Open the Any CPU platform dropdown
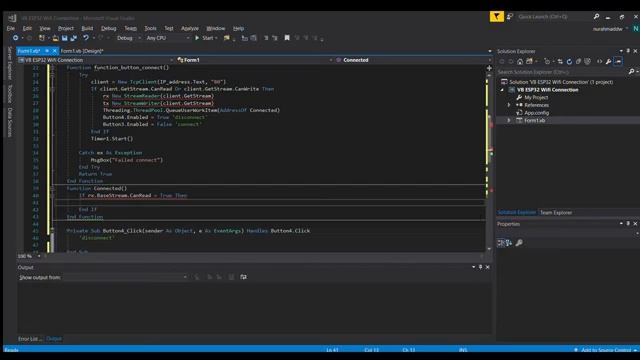Screen dimensions: 640x360 click(167, 38)
